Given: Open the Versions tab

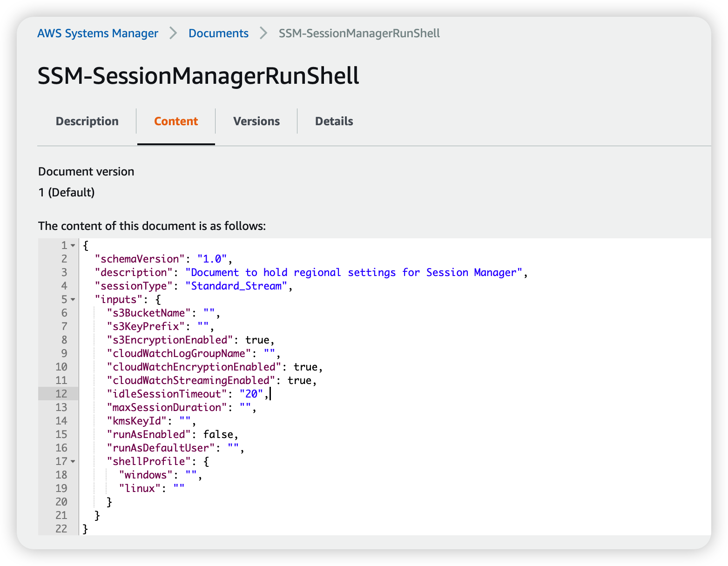Looking at the screenshot, I should point(256,121).
